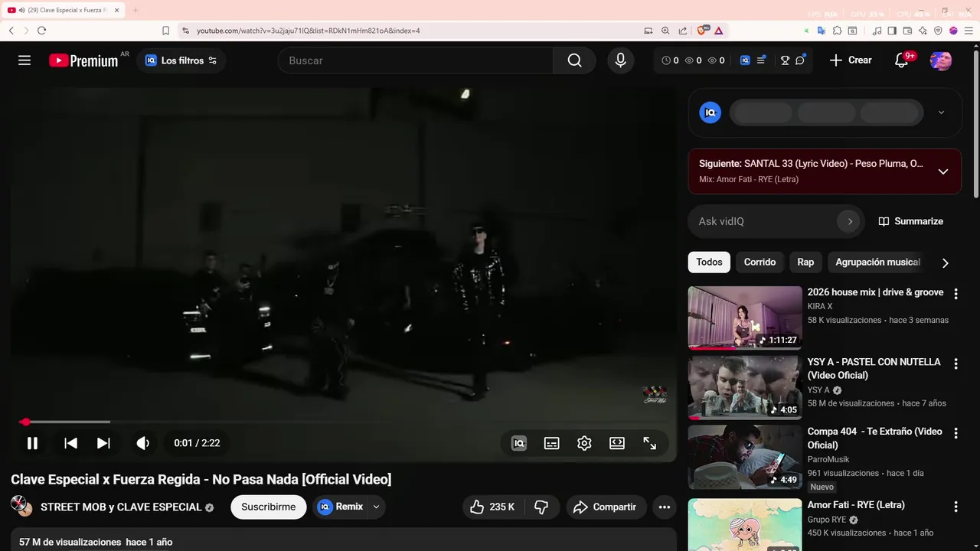This screenshot has width=980, height=551.
Task: Click the Suscribirme button
Action: [269, 507]
